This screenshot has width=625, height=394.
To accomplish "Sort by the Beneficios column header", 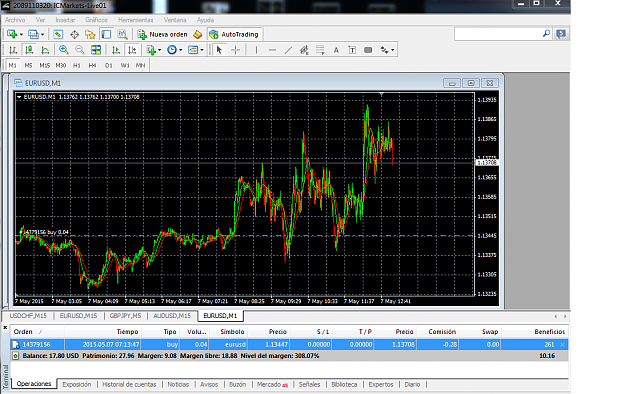I will click(x=550, y=332).
